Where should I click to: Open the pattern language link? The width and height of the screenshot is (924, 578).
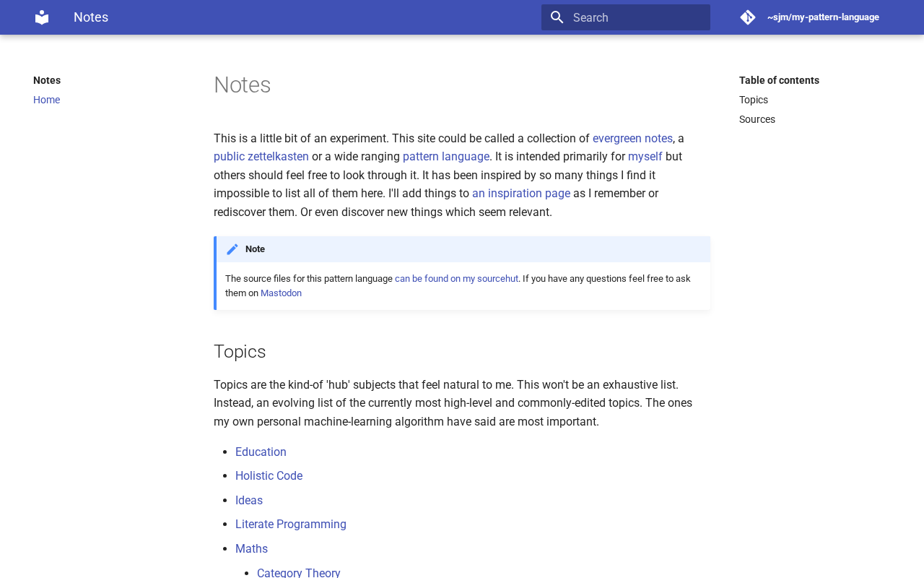click(446, 157)
